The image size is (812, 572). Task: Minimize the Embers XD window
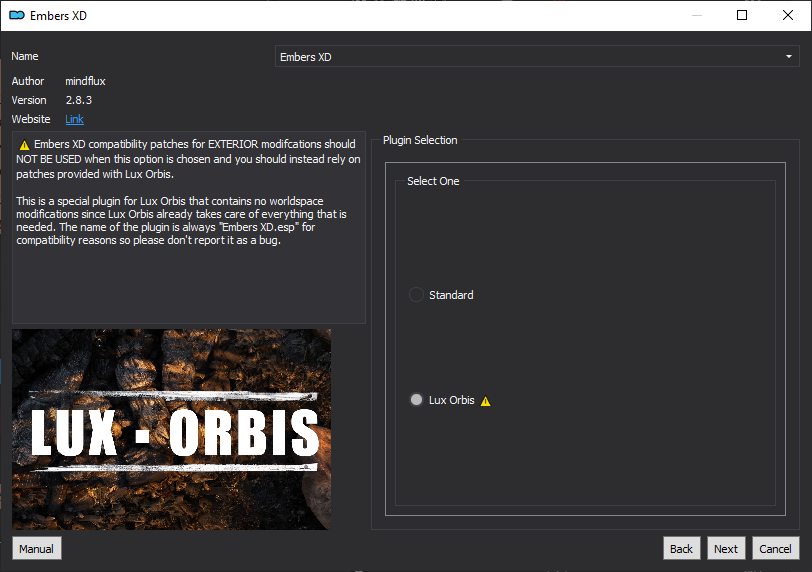coord(697,15)
